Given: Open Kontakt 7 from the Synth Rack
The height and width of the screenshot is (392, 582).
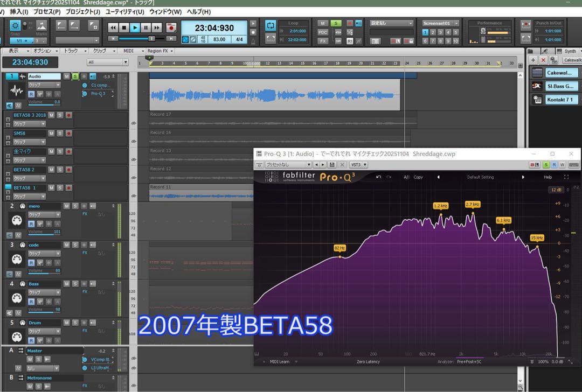Looking at the screenshot, I should pos(562,99).
